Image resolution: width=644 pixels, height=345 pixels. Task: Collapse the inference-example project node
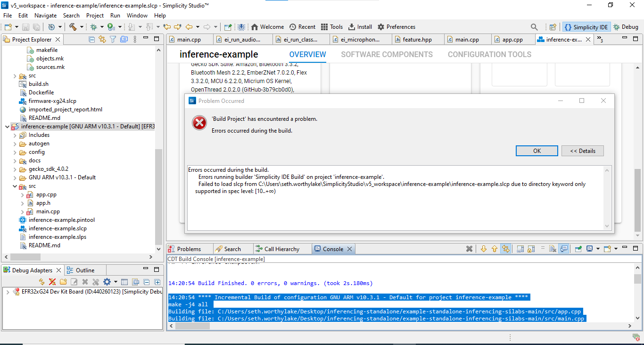click(7, 126)
